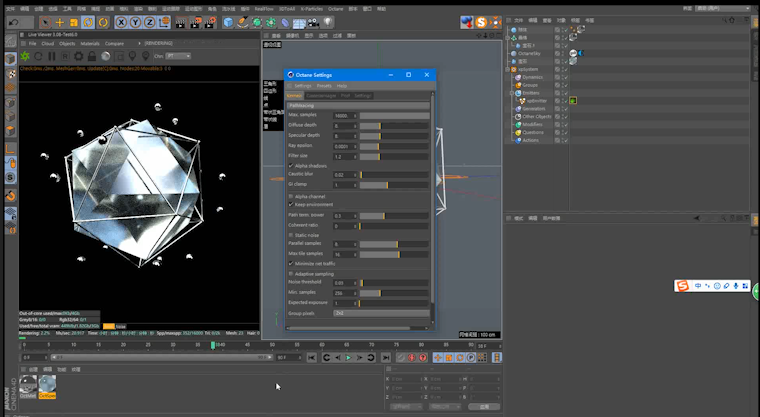Screen dimensions: 760x417
Task: Select the Move tool in top toolbar
Action: (x=61, y=21)
